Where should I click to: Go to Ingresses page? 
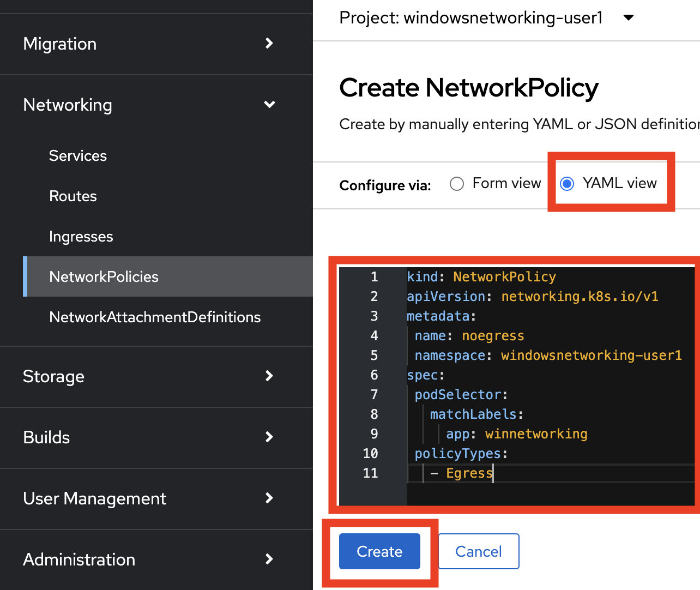[81, 237]
